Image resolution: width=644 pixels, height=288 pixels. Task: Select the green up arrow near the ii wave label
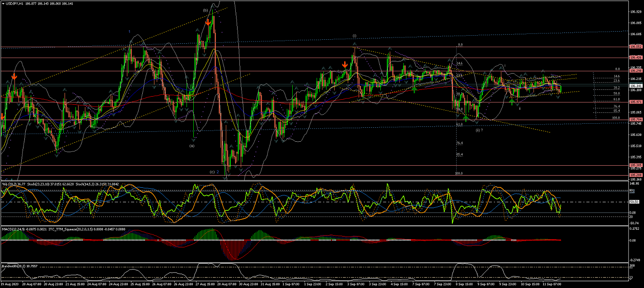[512, 102]
